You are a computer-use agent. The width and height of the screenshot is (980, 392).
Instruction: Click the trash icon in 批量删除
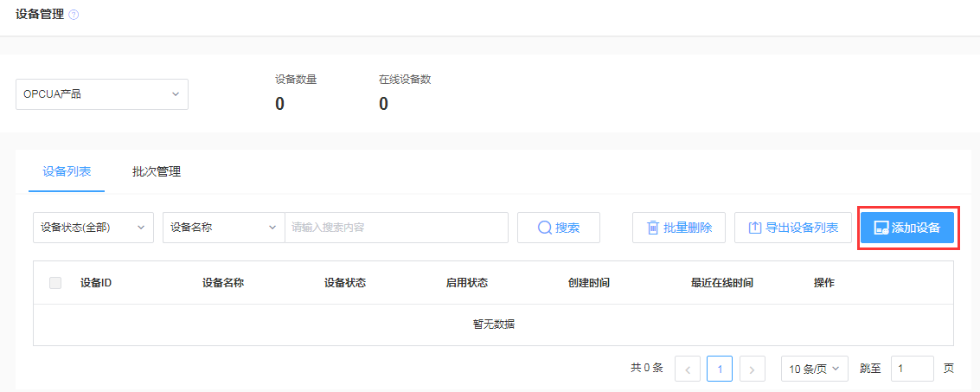[x=653, y=228]
